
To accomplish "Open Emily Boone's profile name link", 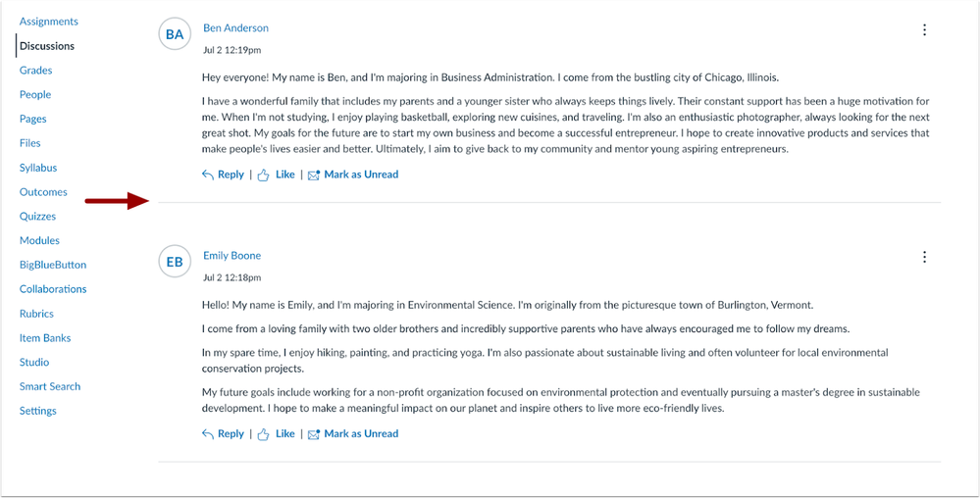I will pos(232,256).
